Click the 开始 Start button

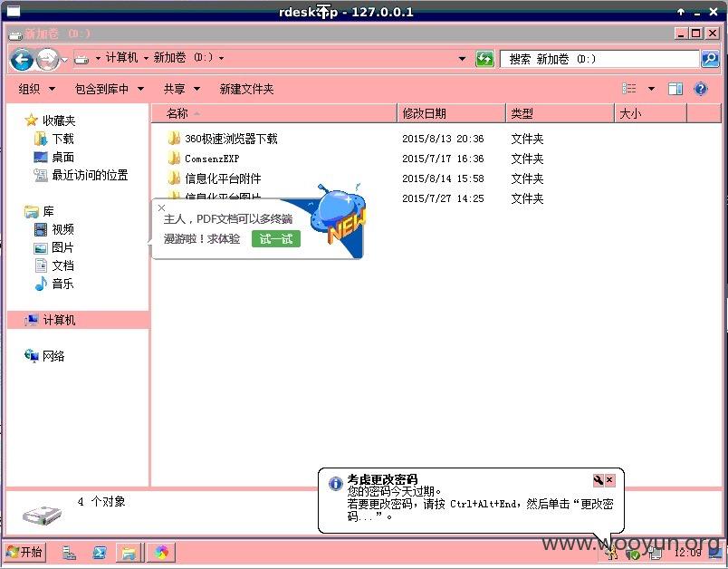[24, 552]
